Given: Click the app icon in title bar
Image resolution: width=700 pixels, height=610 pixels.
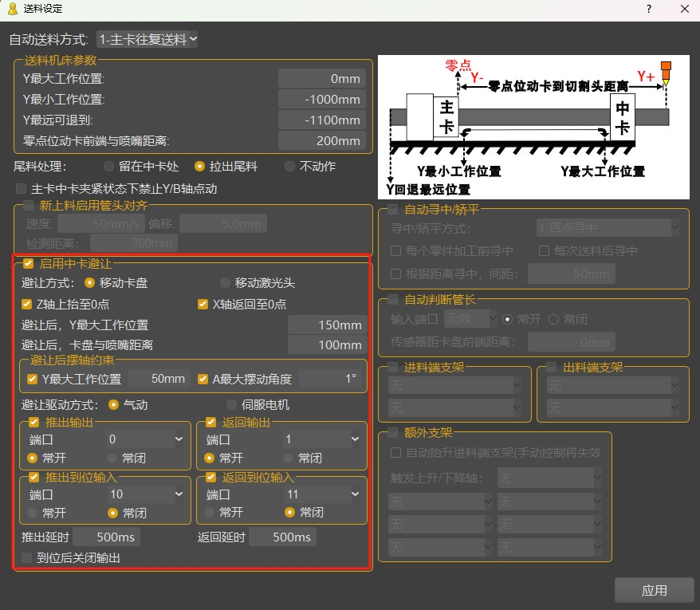Looking at the screenshot, I should click(x=12, y=10).
